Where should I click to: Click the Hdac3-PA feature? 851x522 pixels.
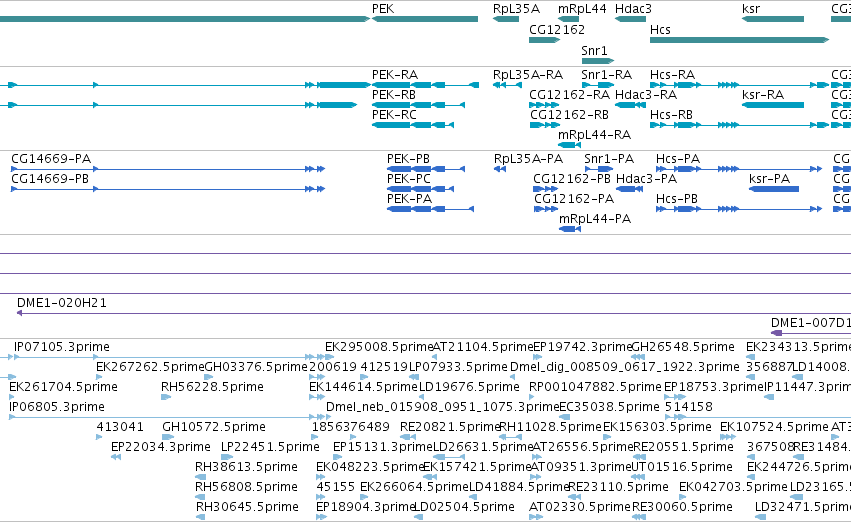pos(630,189)
